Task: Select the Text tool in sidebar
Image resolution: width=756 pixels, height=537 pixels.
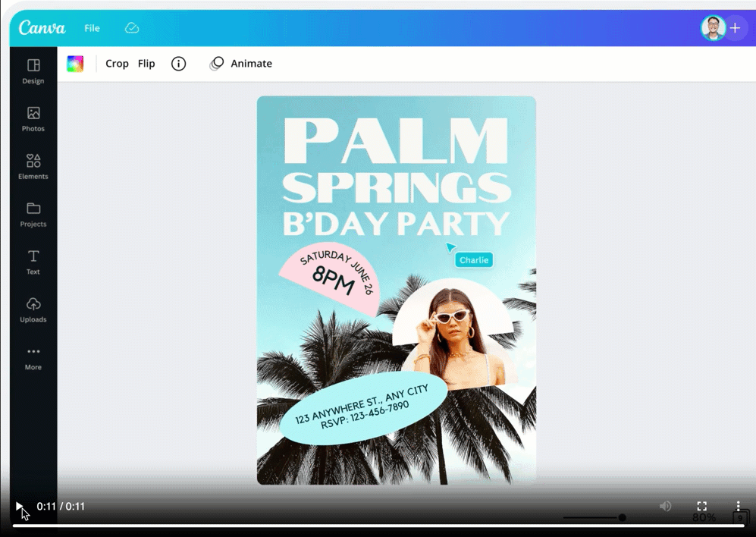Action: [33, 262]
